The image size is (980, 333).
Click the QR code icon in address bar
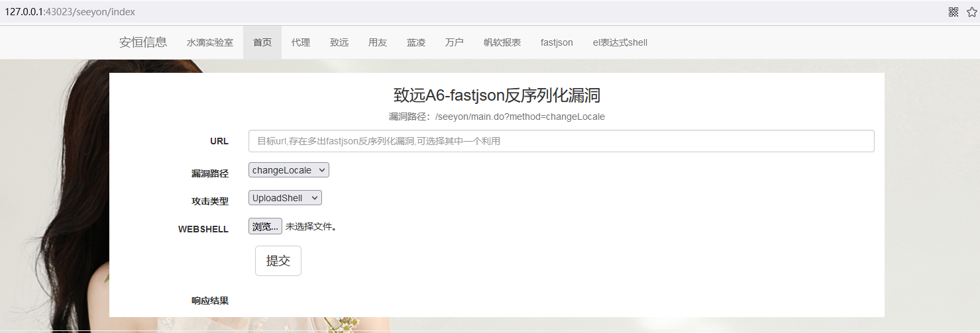(953, 12)
